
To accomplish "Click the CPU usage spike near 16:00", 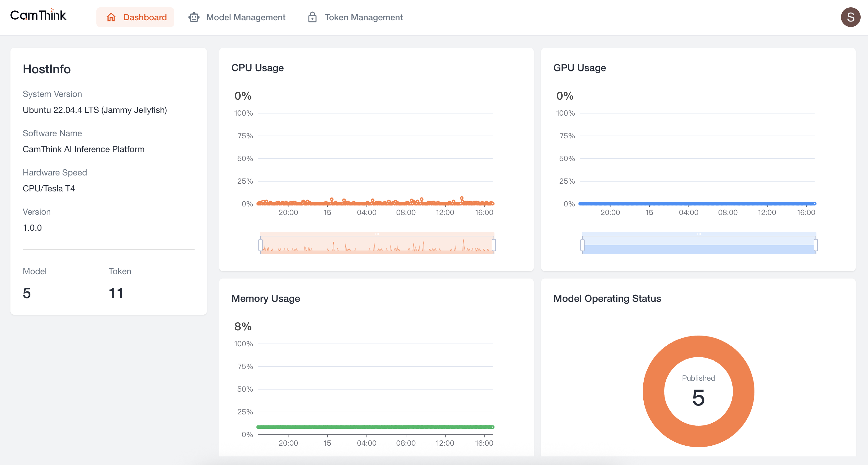I will click(462, 198).
